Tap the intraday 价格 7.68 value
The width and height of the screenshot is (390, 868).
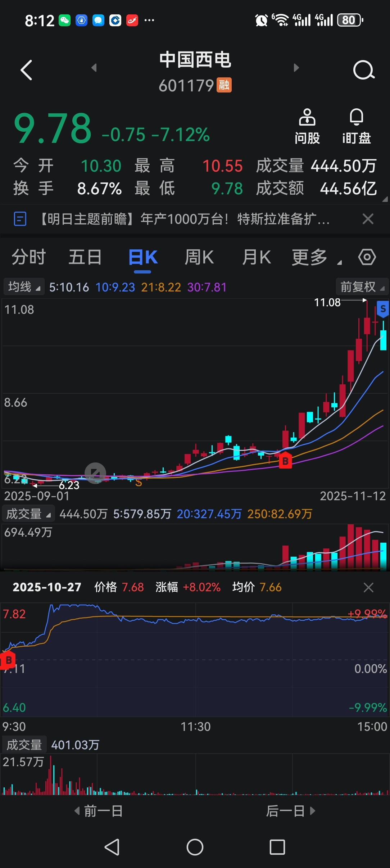click(133, 587)
